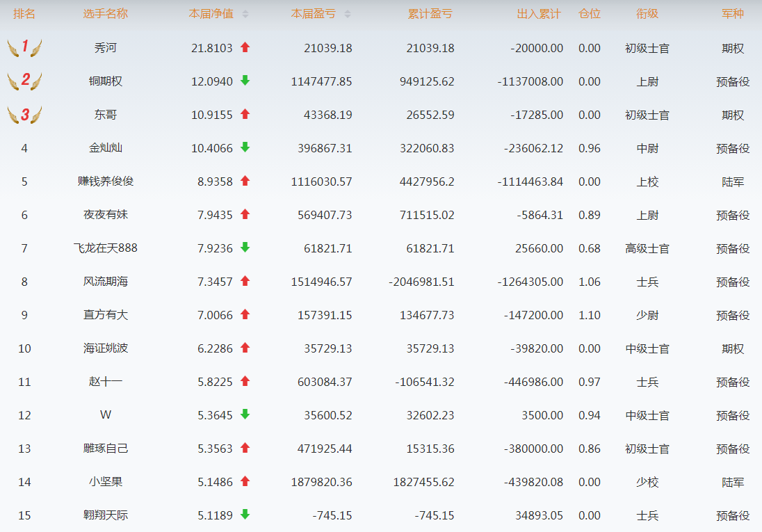Screen dimensions: 762x532
Task: Sort by 本届净值 column arrows
Action: [245, 14]
